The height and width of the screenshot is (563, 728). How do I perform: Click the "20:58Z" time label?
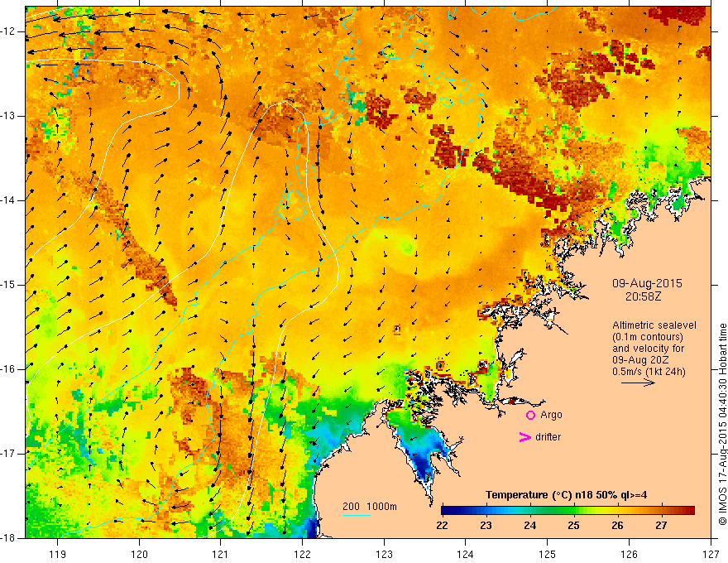pos(643,296)
